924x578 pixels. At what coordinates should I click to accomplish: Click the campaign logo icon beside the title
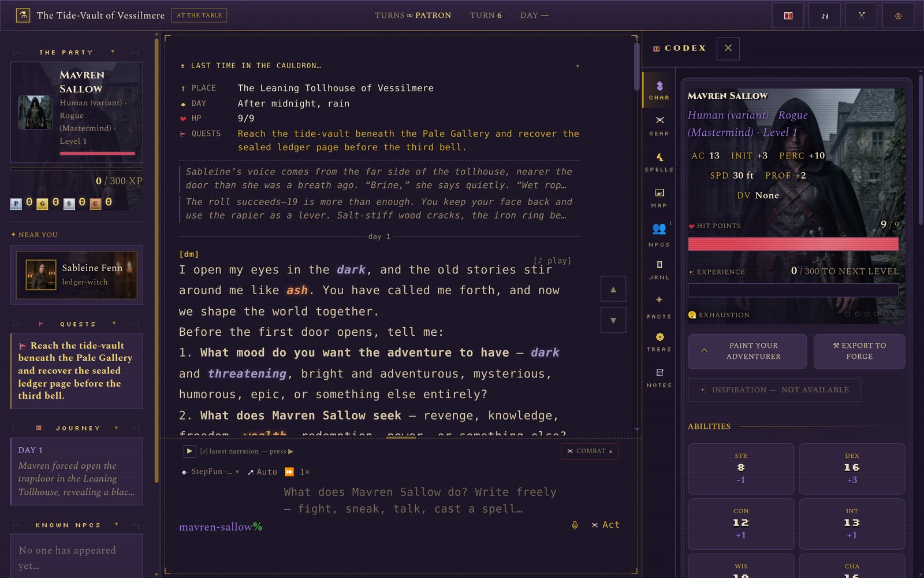[23, 16]
